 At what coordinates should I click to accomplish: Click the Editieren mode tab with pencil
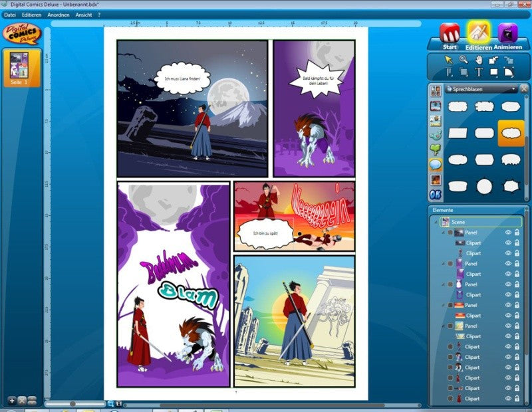pyautogui.click(x=478, y=37)
